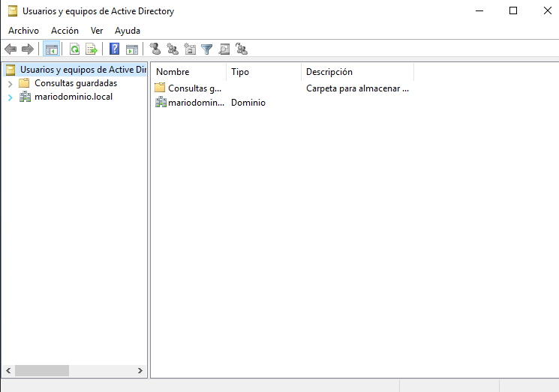Create a new organizational unit via folder icon

point(190,49)
